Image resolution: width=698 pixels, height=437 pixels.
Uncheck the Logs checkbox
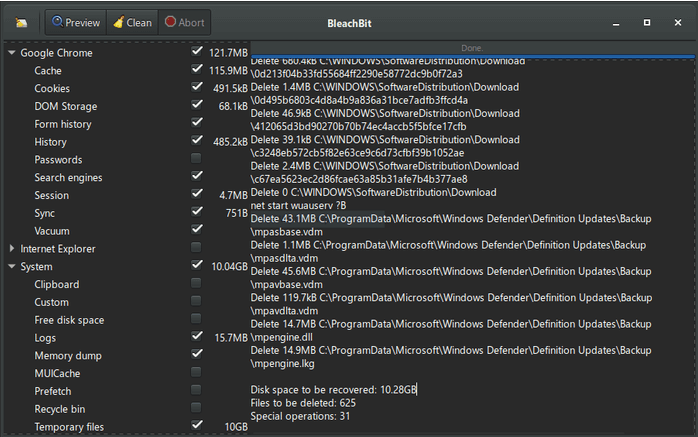coord(196,336)
